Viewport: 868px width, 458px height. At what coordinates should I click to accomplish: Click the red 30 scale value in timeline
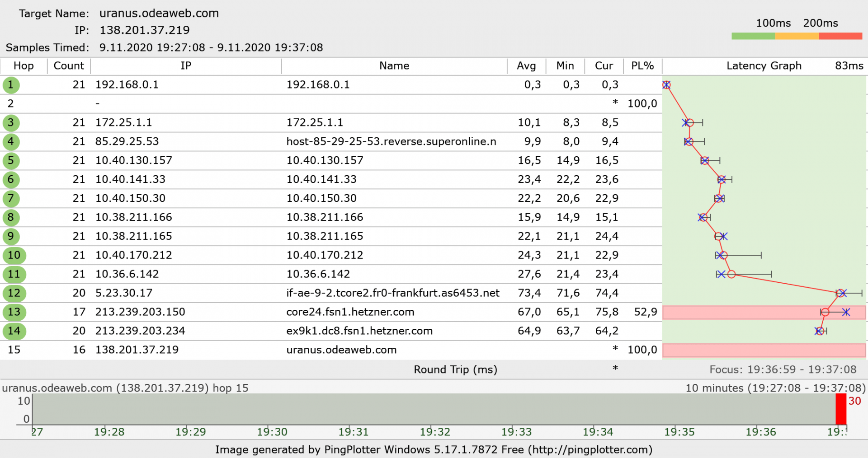point(854,401)
